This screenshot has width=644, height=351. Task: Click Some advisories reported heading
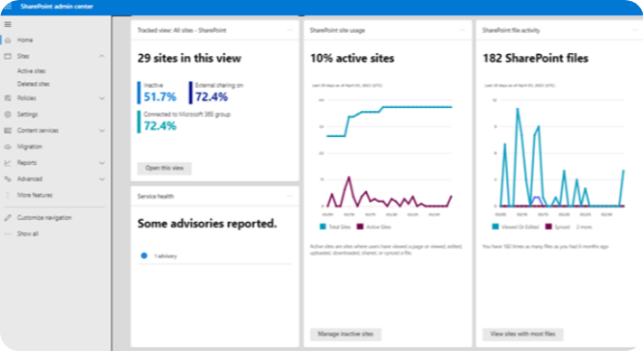point(207,224)
